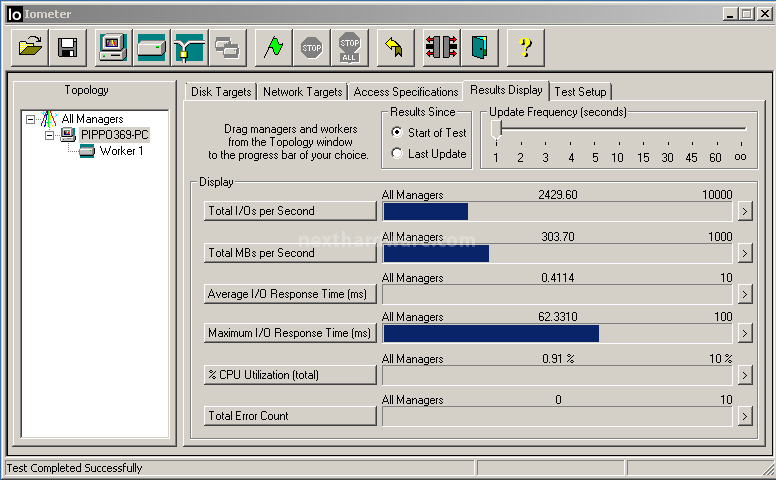Open test configuration file icon

pyautogui.click(x=30, y=48)
